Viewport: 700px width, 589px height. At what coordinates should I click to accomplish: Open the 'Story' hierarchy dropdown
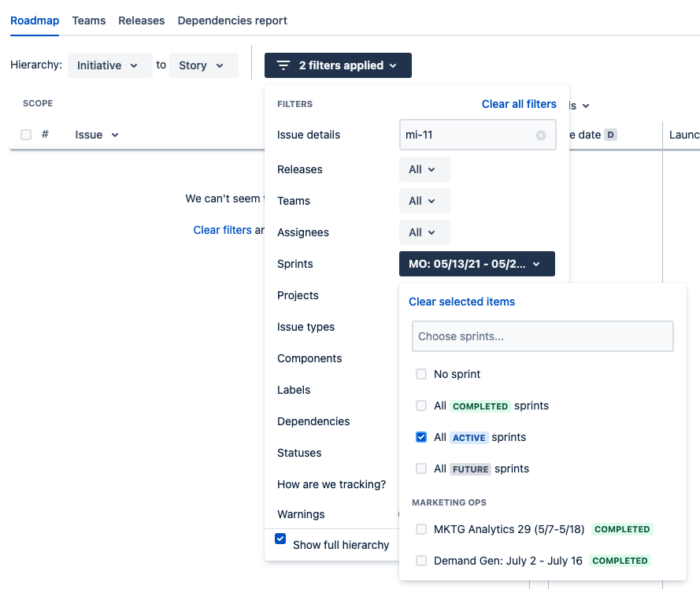(204, 65)
